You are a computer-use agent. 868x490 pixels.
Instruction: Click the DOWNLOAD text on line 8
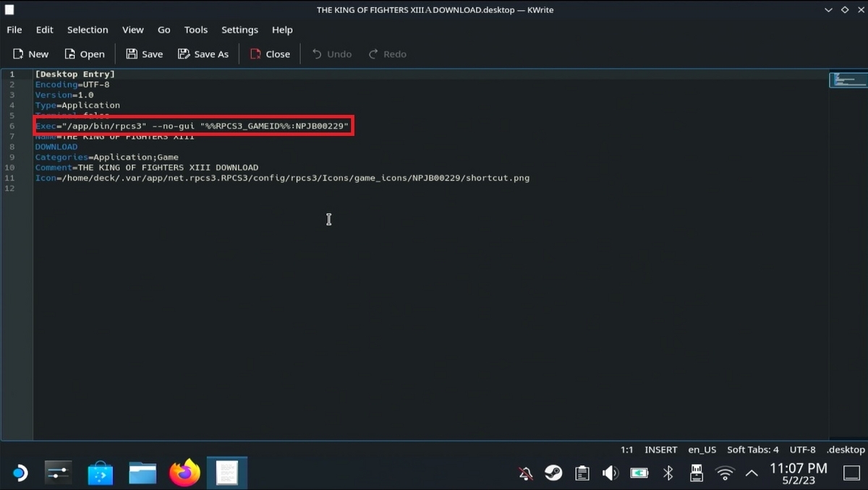(x=56, y=147)
